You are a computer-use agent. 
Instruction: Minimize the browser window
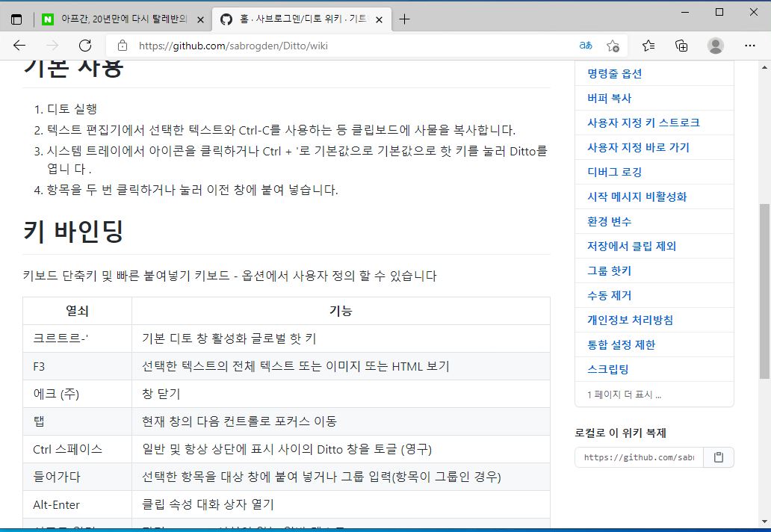pyautogui.click(x=685, y=12)
